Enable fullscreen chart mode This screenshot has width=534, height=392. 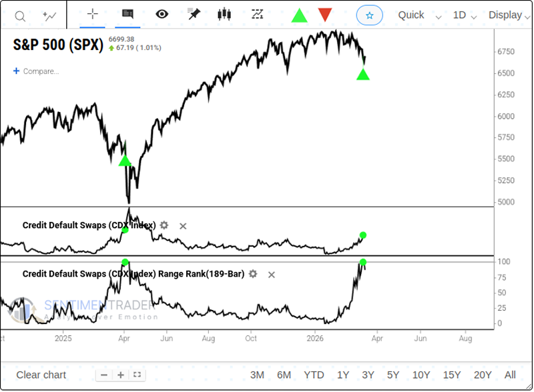(x=136, y=375)
